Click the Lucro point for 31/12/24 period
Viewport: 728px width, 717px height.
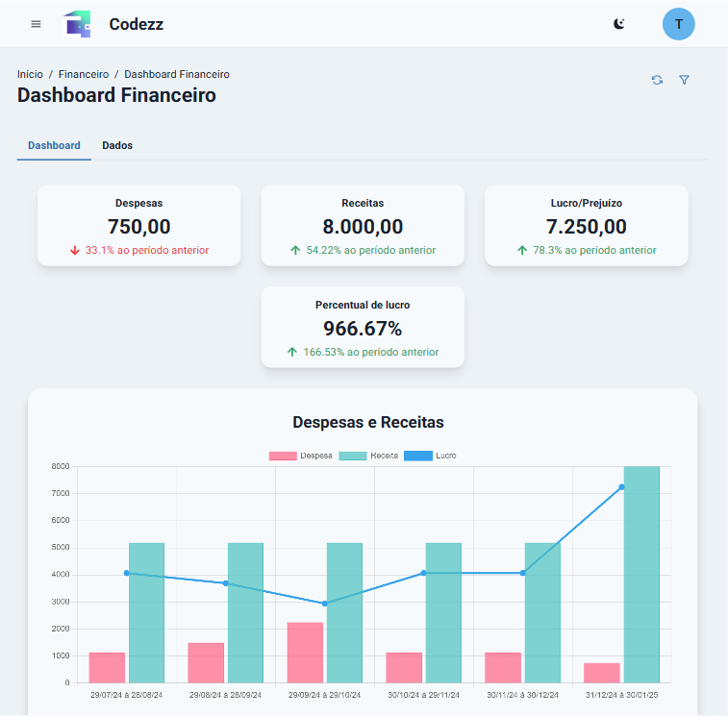[621, 487]
